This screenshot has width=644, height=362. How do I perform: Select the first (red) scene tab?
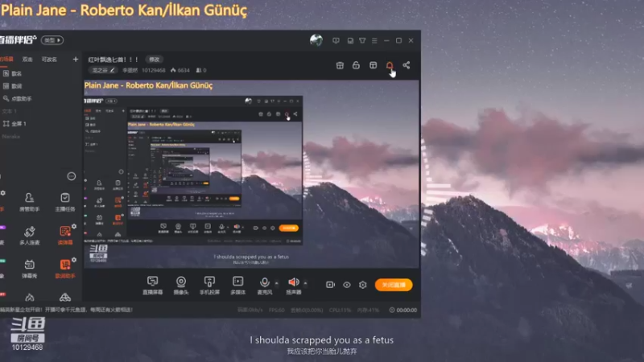[6, 59]
